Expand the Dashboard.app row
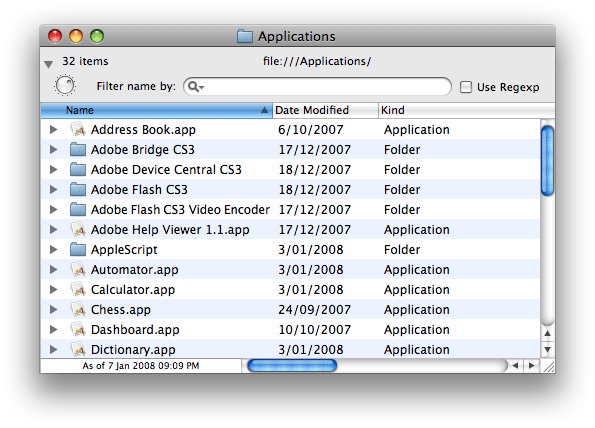Screen dimensions: 595x428 pos(54,330)
